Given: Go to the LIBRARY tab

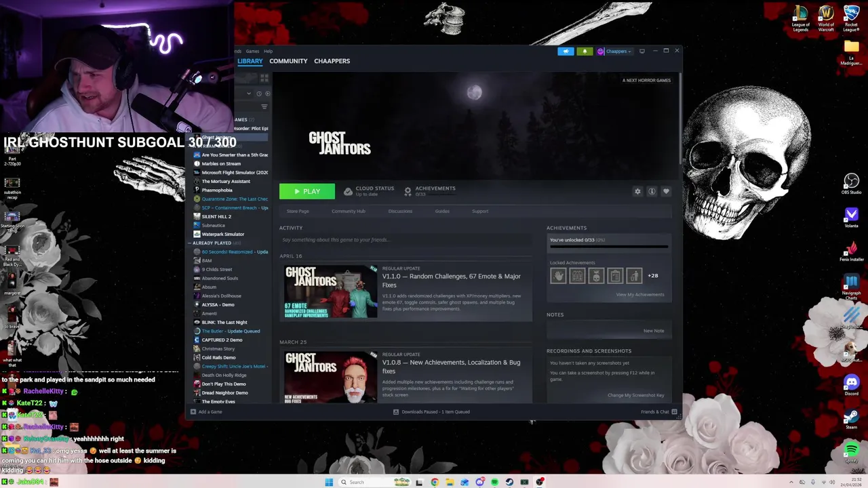Looking at the screenshot, I should [250, 61].
